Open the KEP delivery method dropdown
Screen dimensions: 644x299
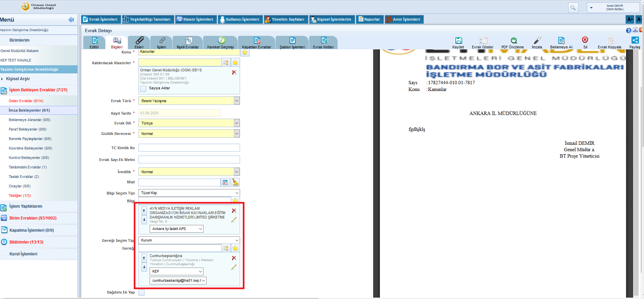tap(200, 271)
